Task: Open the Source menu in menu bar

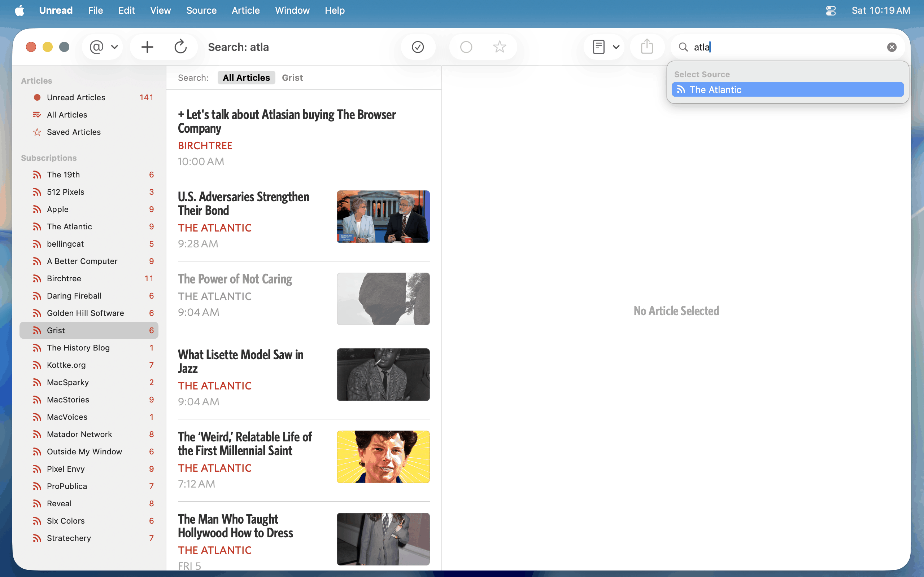Action: 201,10
